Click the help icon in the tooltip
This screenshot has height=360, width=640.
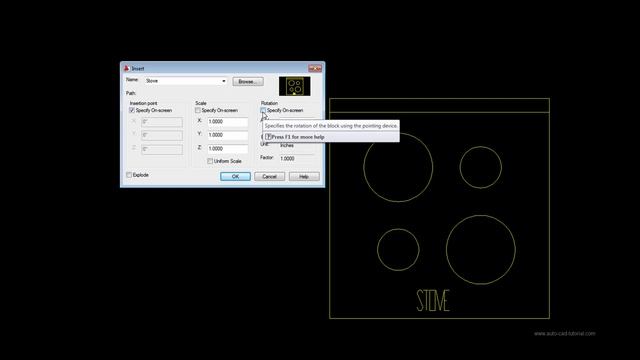point(268,137)
